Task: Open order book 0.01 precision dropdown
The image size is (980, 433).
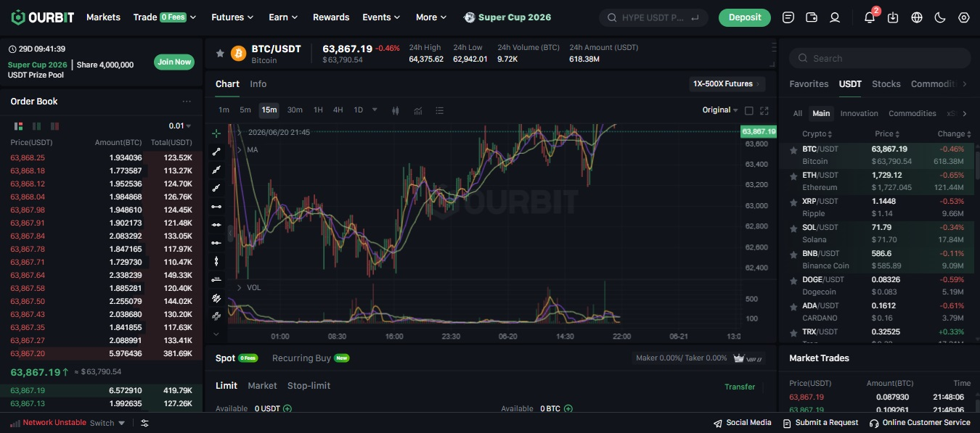Action: [x=180, y=126]
